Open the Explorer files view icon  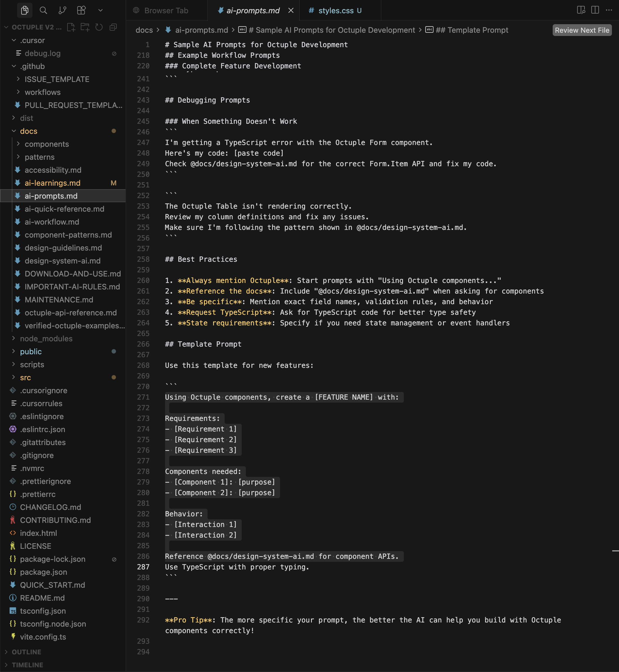24,10
